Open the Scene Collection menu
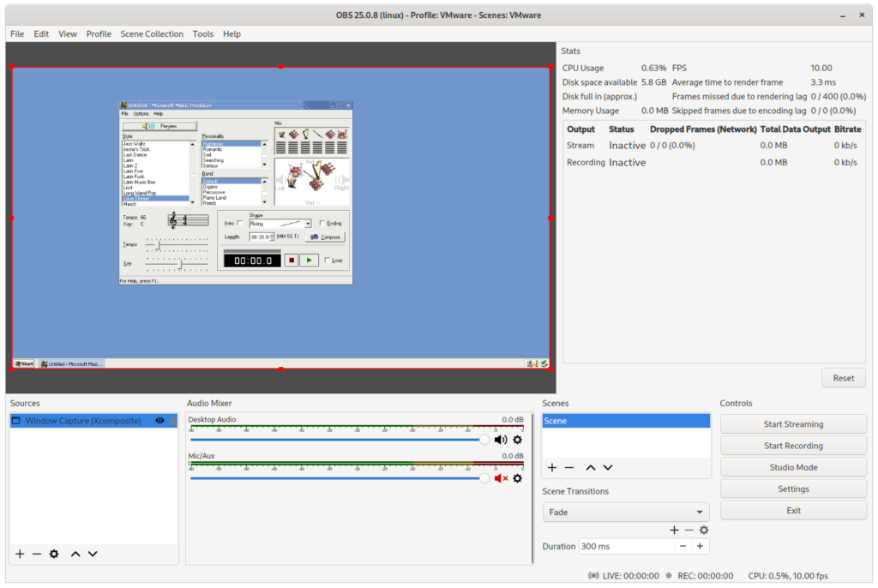Screen dimensions: 878x588 point(152,33)
